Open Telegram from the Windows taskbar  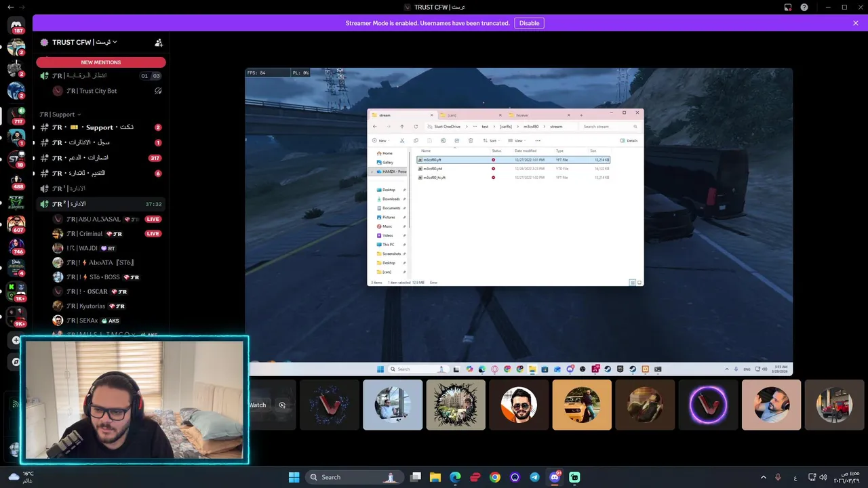tap(535, 477)
